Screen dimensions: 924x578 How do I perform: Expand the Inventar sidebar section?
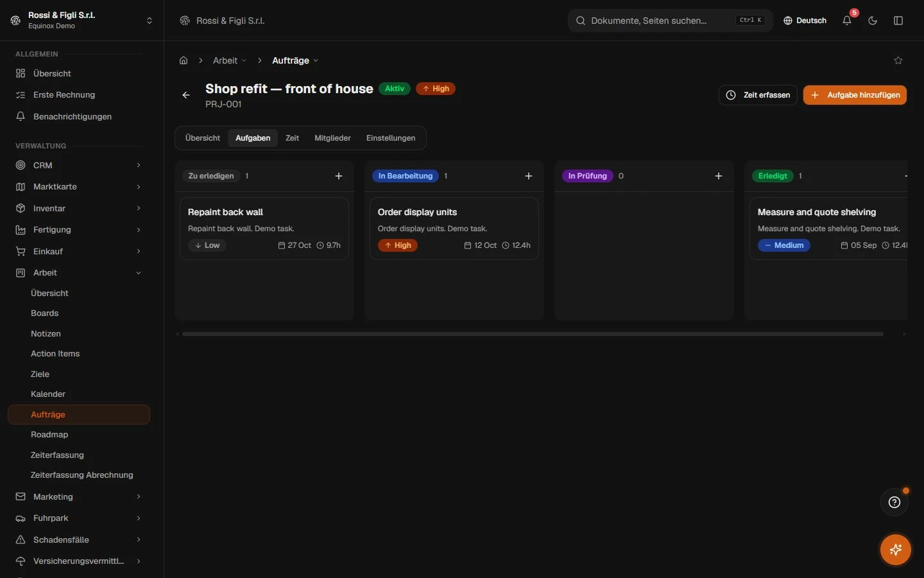(79, 208)
